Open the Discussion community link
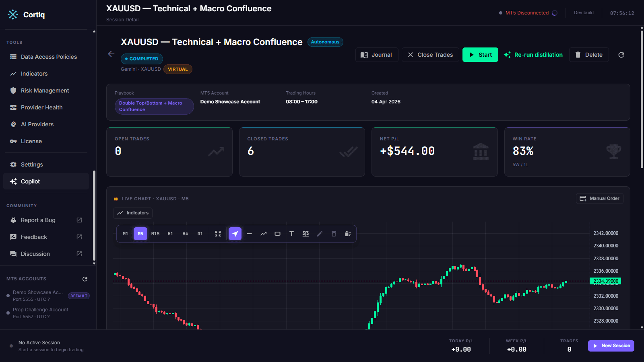 tap(46, 254)
